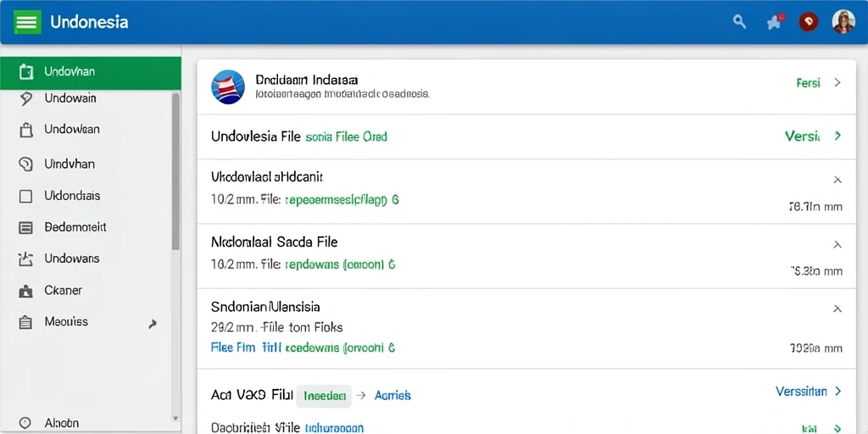Expand chevron next to Fersi
This screenshot has height=434, width=868.
[x=837, y=83]
